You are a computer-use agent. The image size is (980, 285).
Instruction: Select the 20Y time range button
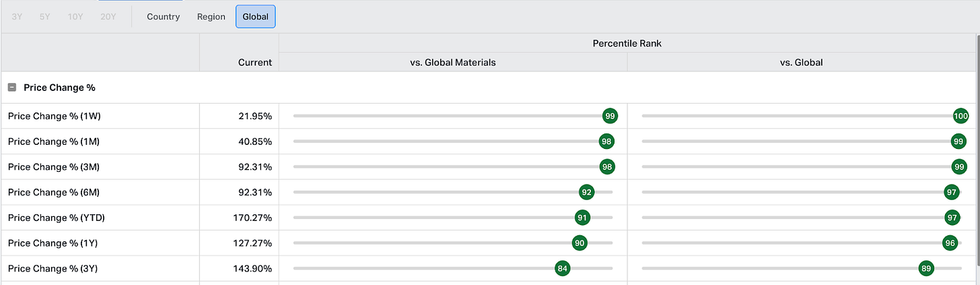tap(108, 17)
